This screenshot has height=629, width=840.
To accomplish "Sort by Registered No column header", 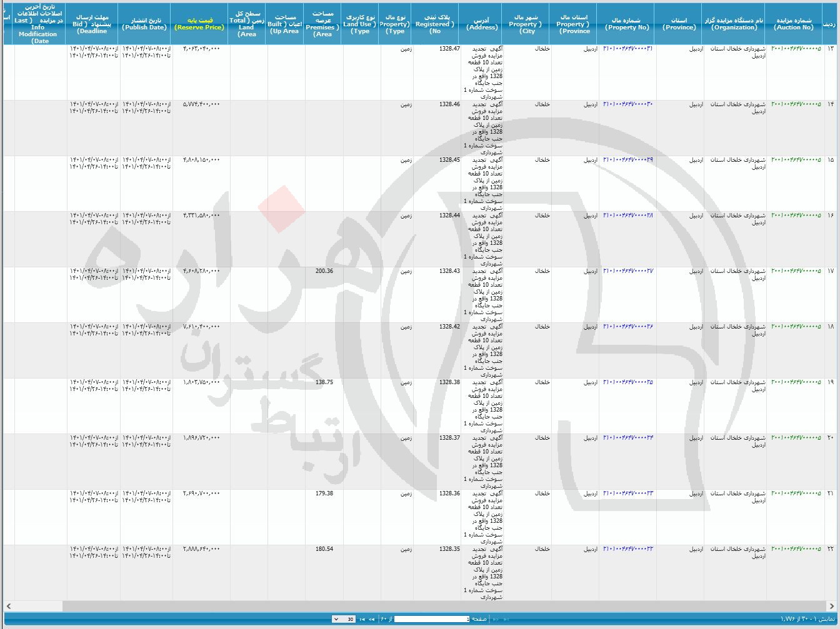I will [436, 23].
